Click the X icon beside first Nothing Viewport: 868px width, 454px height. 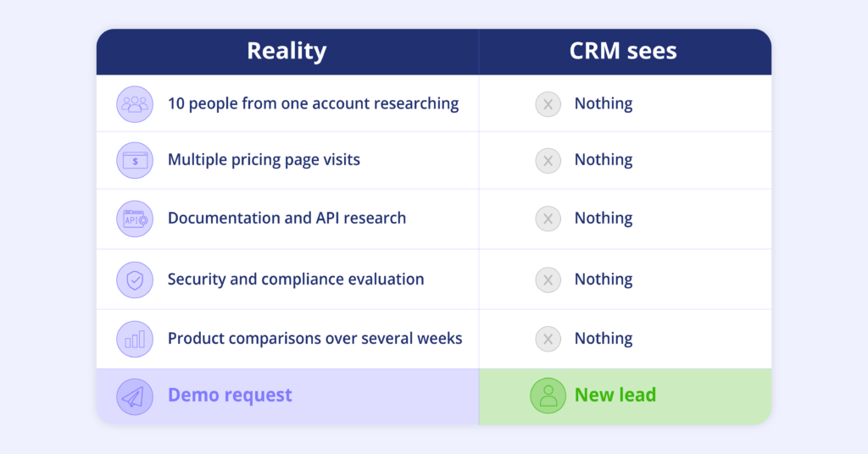point(548,104)
